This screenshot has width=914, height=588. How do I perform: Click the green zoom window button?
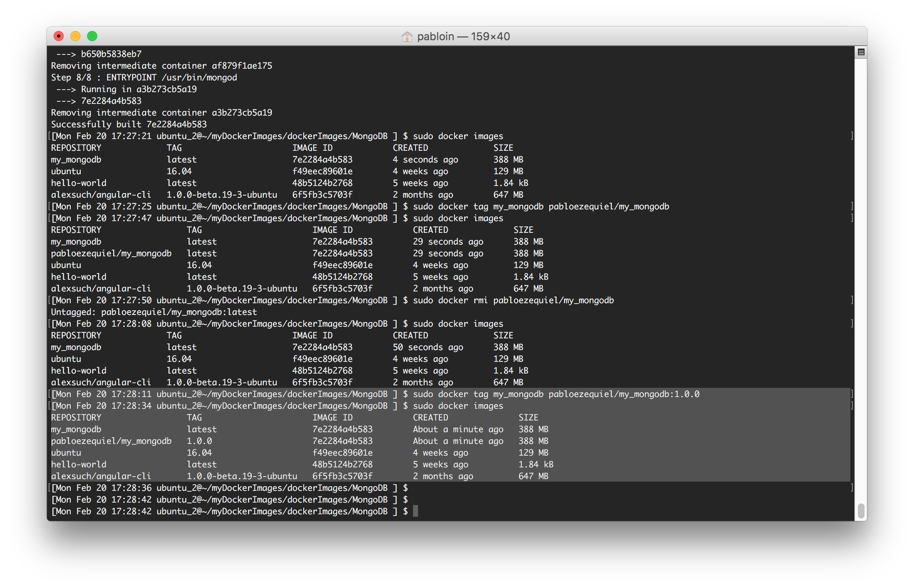point(92,36)
